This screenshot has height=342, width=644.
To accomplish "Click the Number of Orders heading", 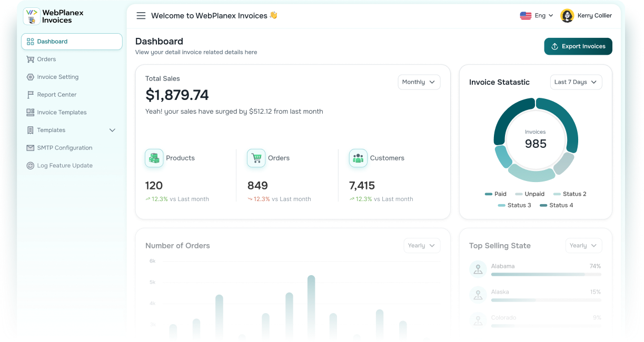I will point(177,246).
